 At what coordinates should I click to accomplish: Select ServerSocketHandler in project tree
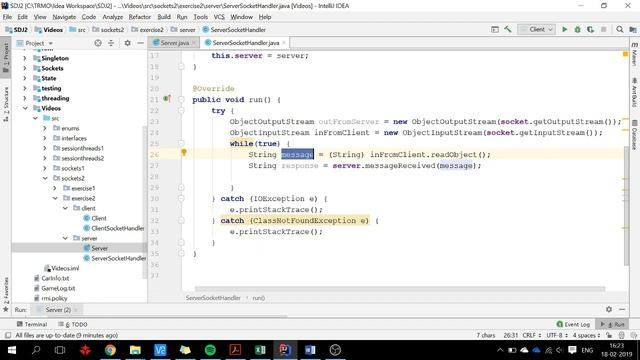tap(114, 258)
